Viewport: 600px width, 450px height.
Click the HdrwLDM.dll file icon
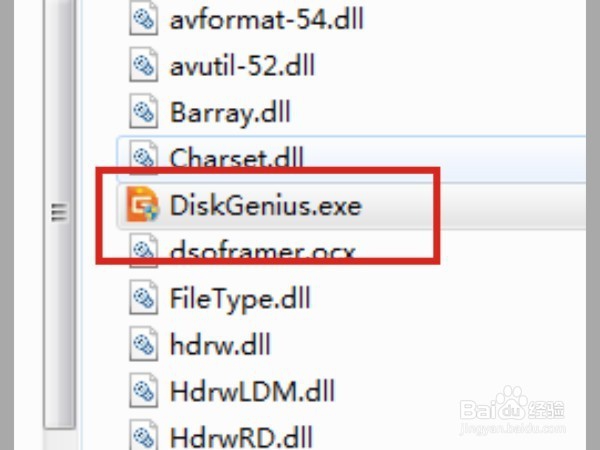[143, 391]
